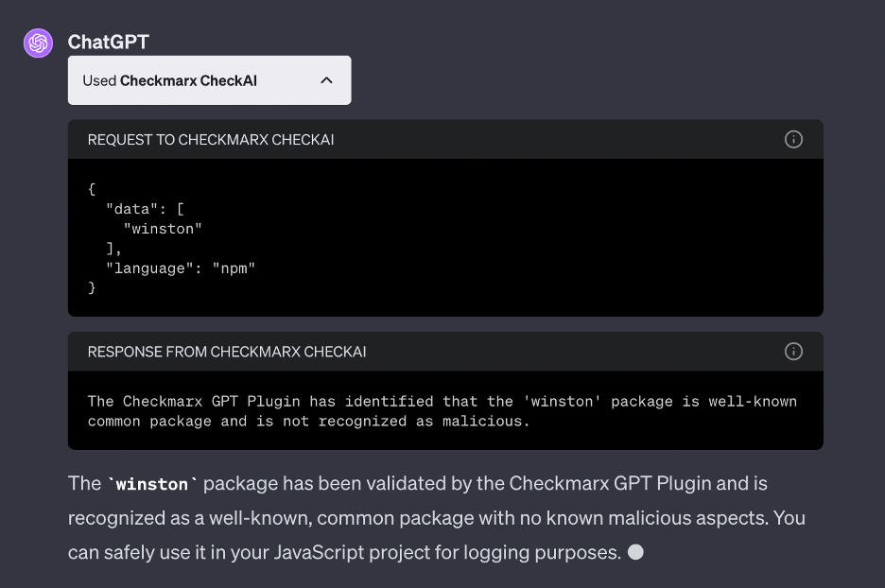
Task: Click the response text about well-known package
Action: [442, 411]
